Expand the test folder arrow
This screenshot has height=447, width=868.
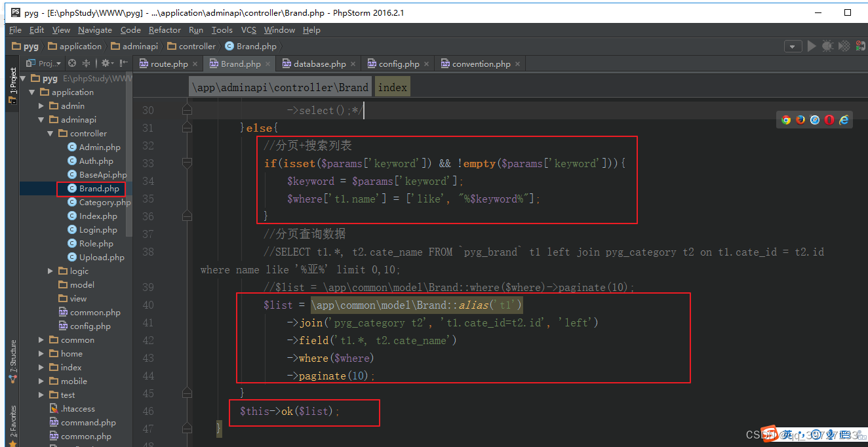click(x=42, y=395)
